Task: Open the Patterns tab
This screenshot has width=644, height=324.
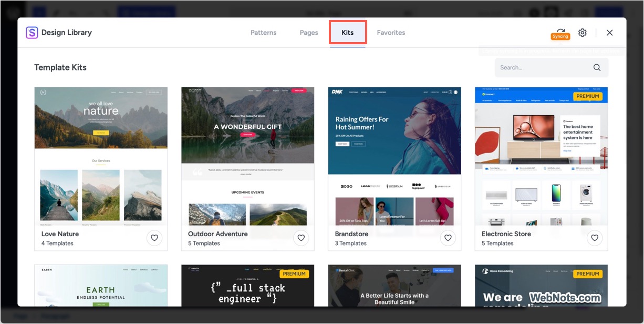Action: pos(263,33)
